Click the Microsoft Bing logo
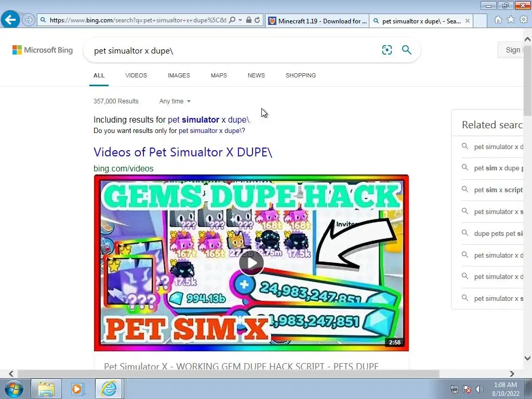Image resolution: width=532 pixels, height=399 pixels. pos(43,50)
